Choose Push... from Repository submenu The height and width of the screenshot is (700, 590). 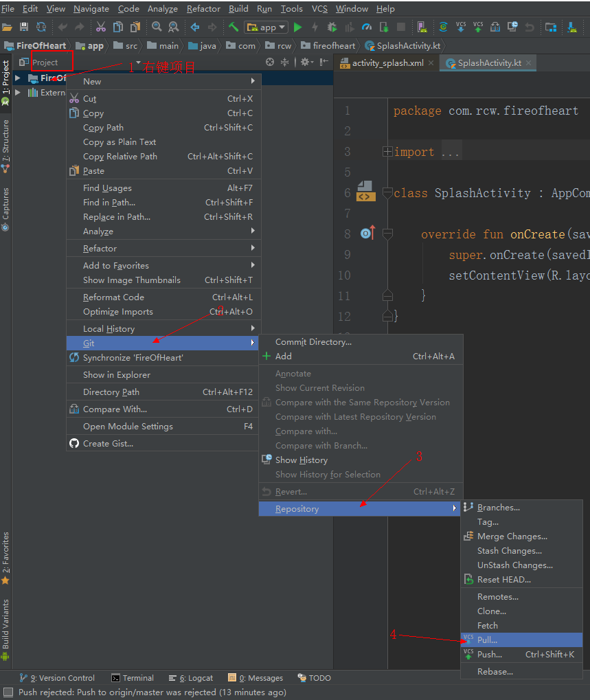pyautogui.click(x=522, y=654)
